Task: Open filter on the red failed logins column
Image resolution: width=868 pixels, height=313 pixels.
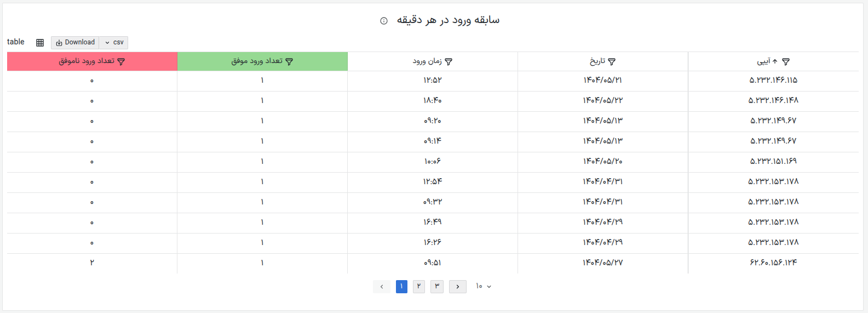Action: tap(122, 62)
